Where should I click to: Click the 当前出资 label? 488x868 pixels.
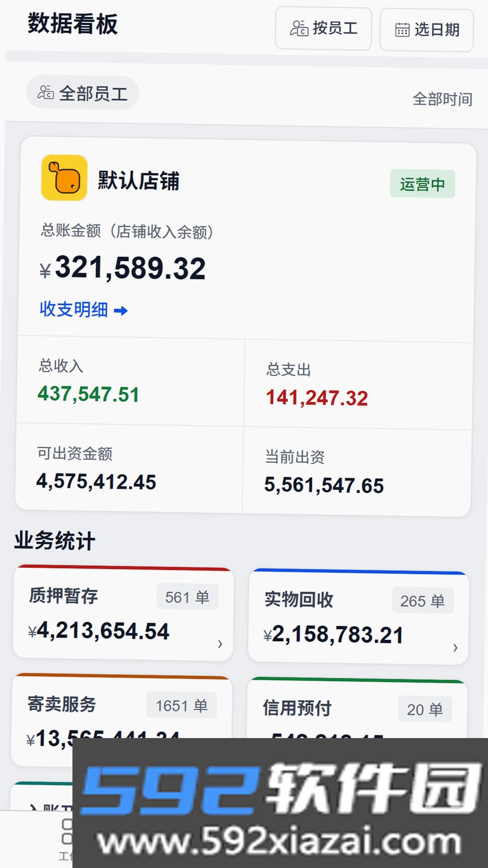point(295,457)
